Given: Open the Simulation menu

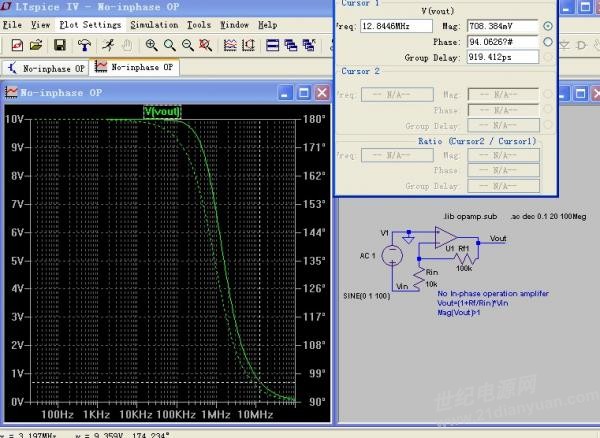Looking at the screenshot, I should pyautogui.click(x=154, y=24).
